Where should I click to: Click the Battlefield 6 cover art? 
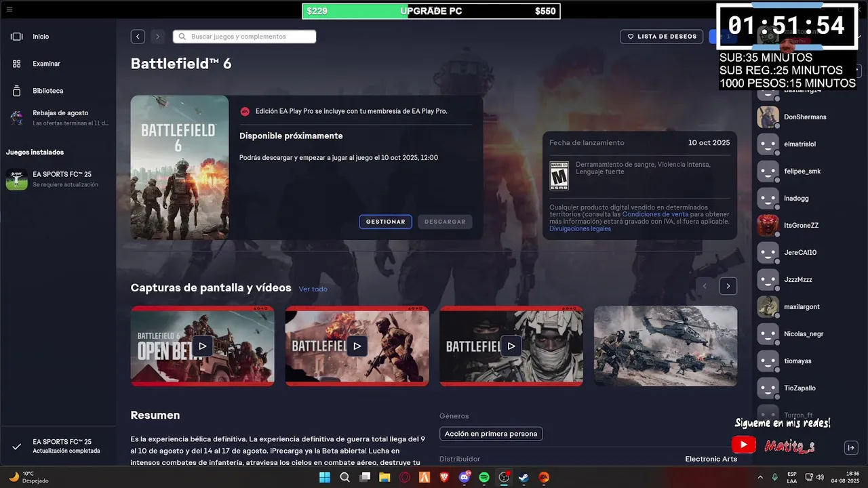click(180, 167)
